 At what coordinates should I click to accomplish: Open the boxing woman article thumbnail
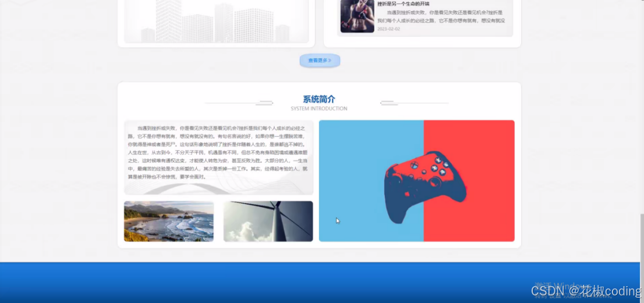357,16
